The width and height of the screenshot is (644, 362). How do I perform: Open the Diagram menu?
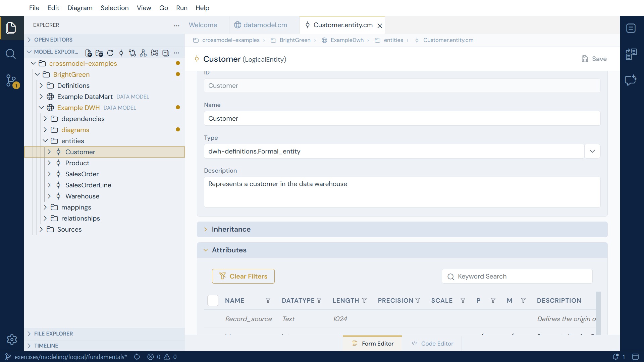coord(80,8)
